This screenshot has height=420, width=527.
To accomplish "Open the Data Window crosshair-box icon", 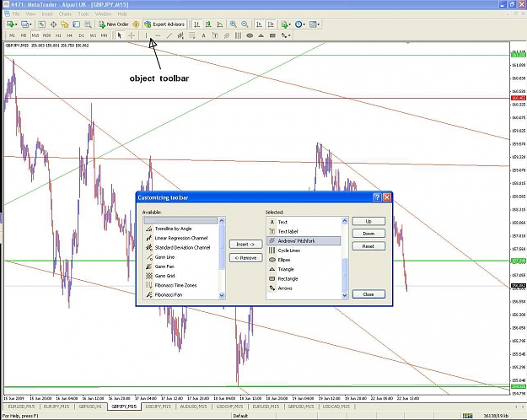I will [x=53, y=24].
